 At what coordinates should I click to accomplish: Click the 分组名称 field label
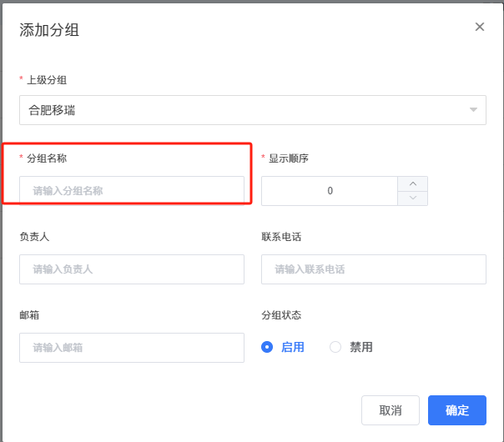point(48,158)
